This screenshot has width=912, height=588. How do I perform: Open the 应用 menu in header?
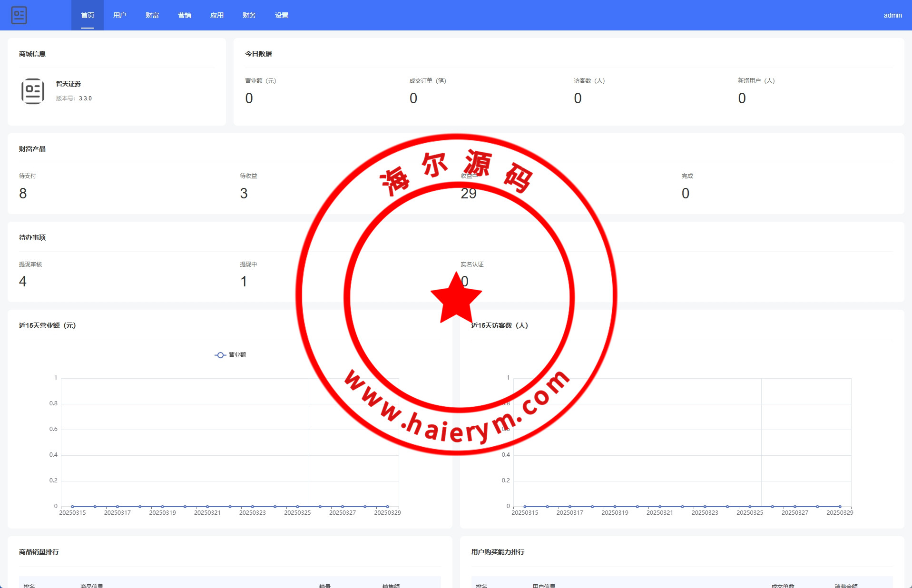(217, 15)
